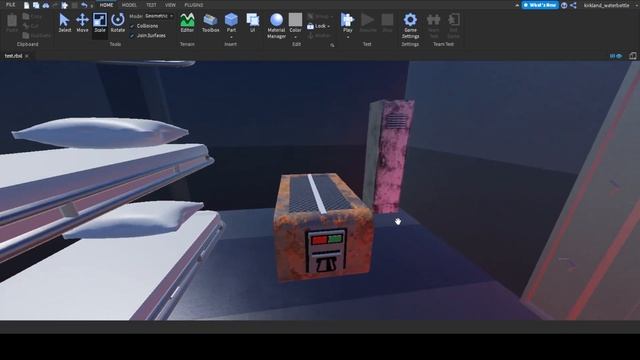Switch to the VIEW tab
This screenshot has height=360, width=640.
(170, 5)
